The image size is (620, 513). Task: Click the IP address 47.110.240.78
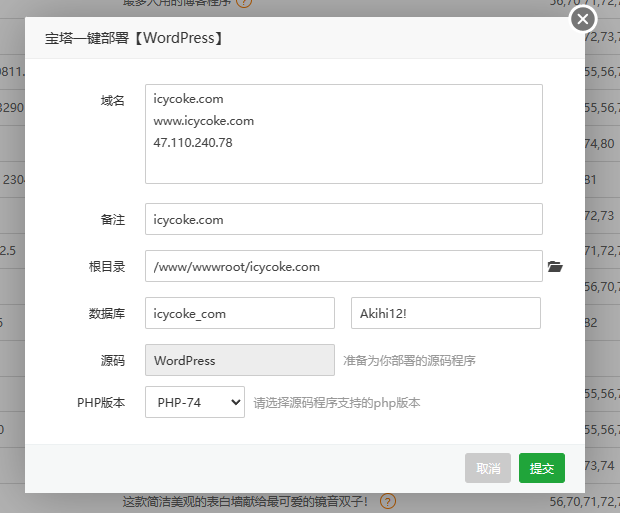pos(193,142)
